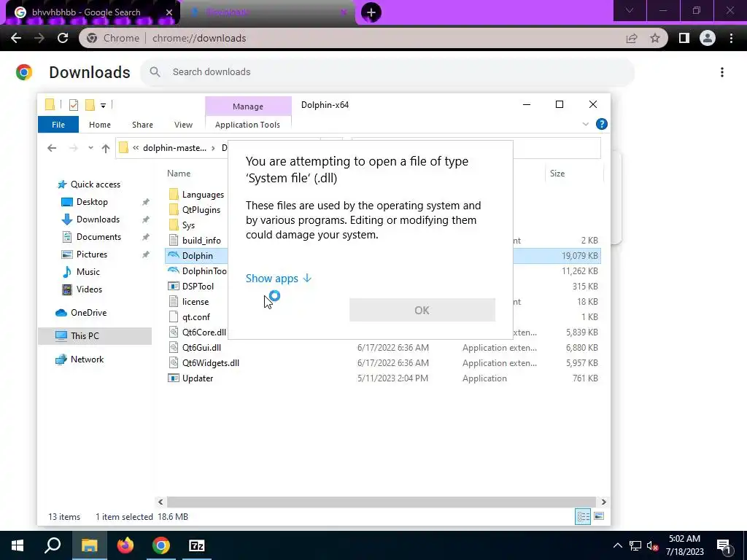The height and width of the screenshot is (560, 747).
Task: Click OK in the dll warning dialog
Action: 422,310
